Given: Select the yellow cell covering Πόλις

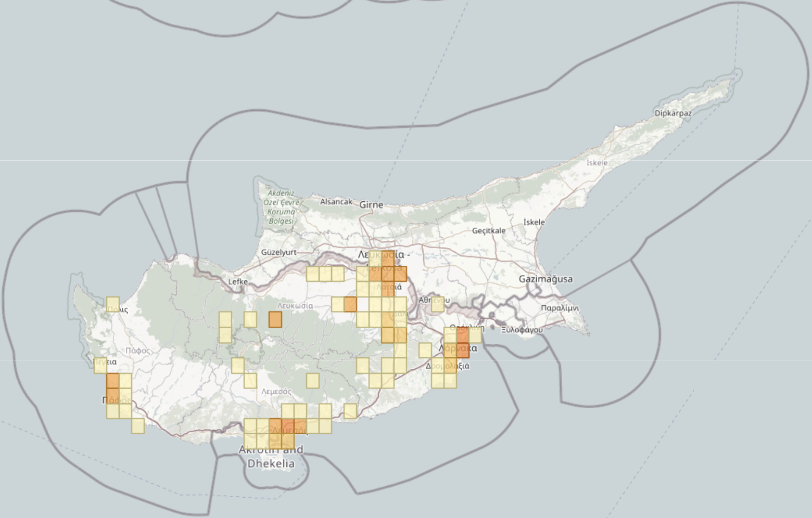Looking at the screenshot, I should click(x=112, y=303).
